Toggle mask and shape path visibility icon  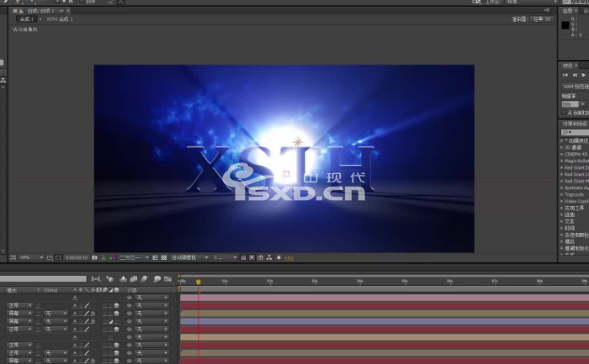[x=58, y=258]
